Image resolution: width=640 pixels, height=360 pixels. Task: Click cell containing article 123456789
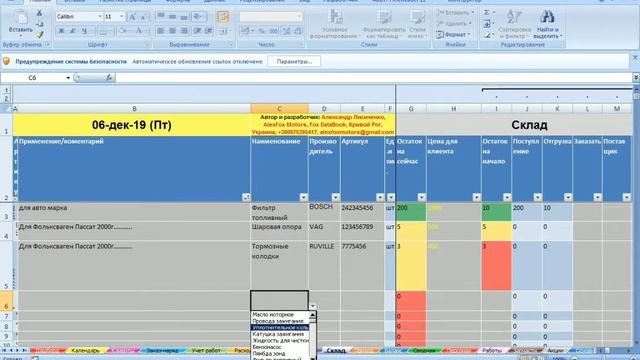click(362, 231)
